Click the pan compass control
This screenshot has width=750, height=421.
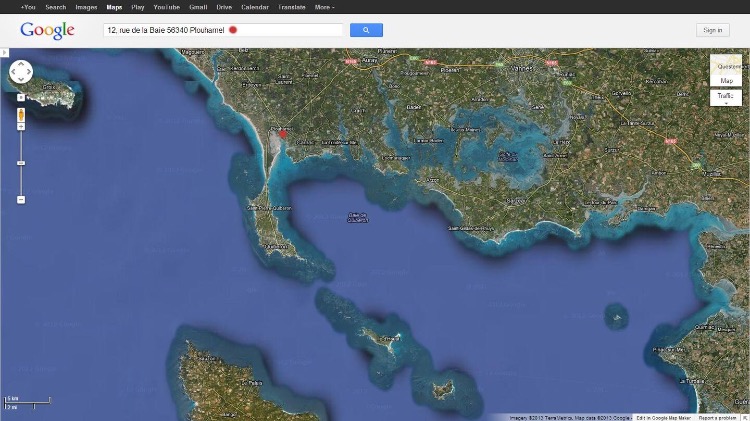pos(21,72)
